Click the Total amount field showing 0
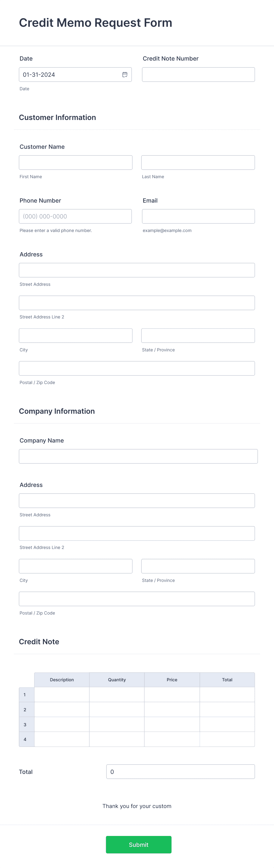This screenshot has height=868, width=274. tap(180, 772)
